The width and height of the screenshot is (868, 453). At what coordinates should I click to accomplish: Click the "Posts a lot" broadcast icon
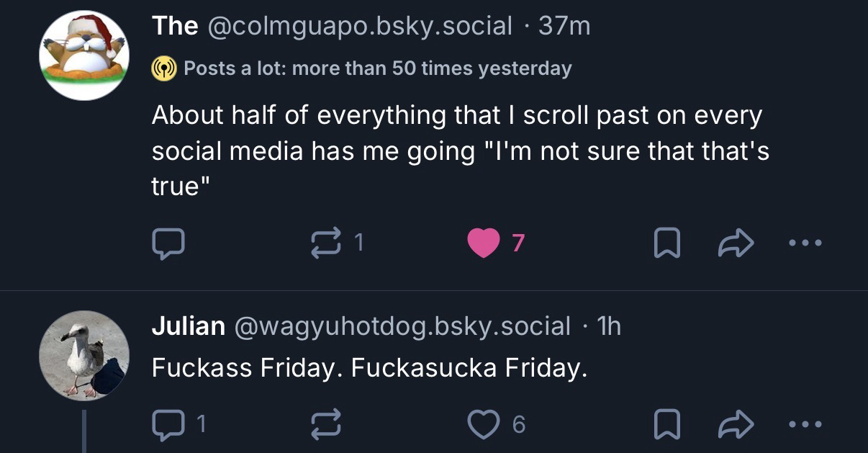coord(164,68)
